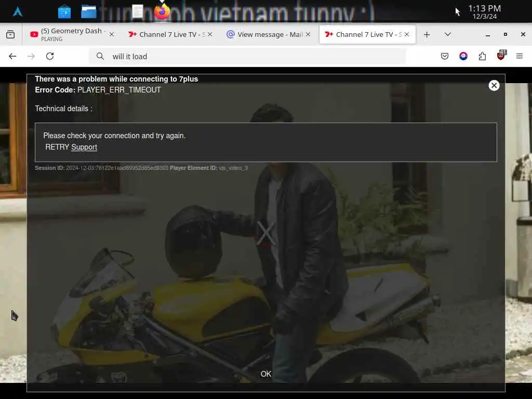Save page to Pocket
The image size is (532, 399).
pos(445,56)
